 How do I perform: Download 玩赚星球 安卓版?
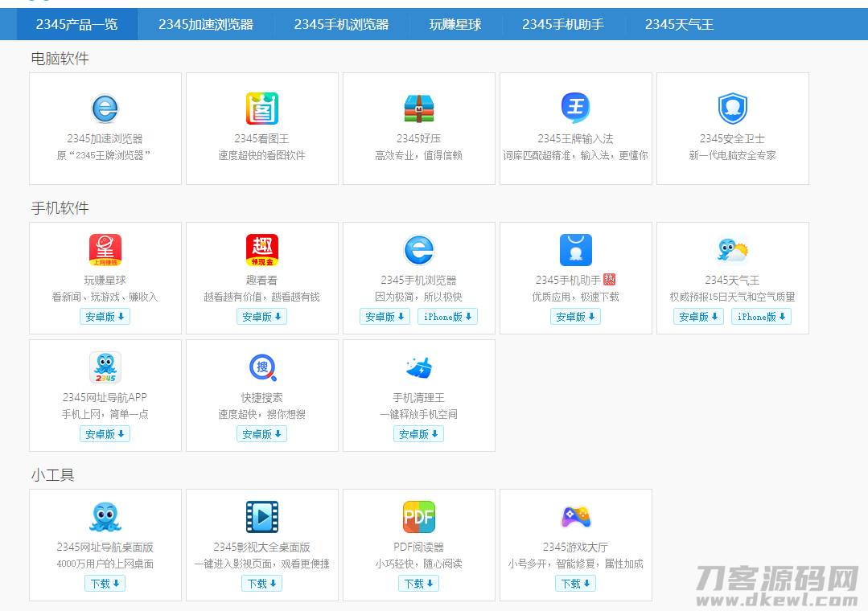click(x=105, y=317)
